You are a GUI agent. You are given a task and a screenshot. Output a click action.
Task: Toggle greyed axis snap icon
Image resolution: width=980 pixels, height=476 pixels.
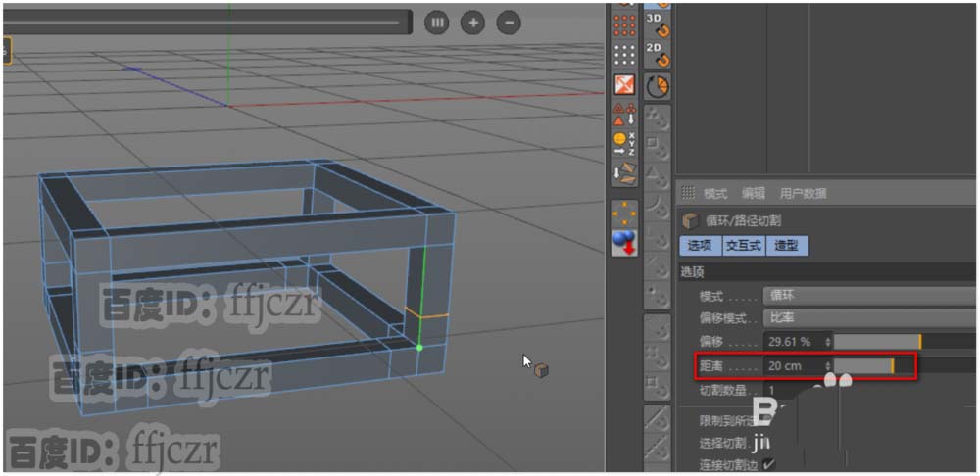tap(658, 235)
